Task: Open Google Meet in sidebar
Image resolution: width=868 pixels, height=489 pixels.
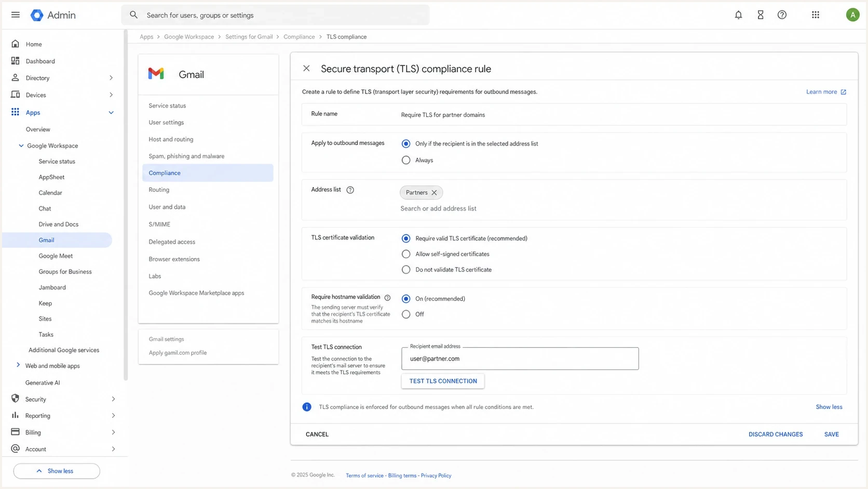Action: pyautogui.click(x=56, y=256)
